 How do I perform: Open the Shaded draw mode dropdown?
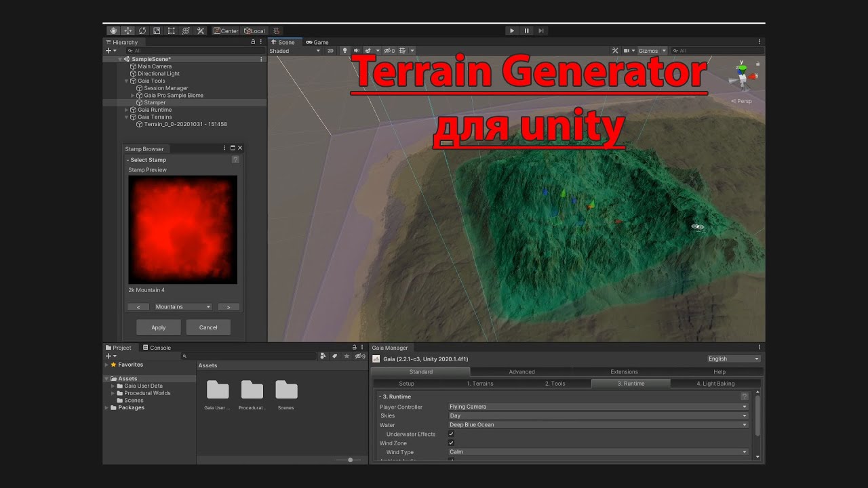295,51
